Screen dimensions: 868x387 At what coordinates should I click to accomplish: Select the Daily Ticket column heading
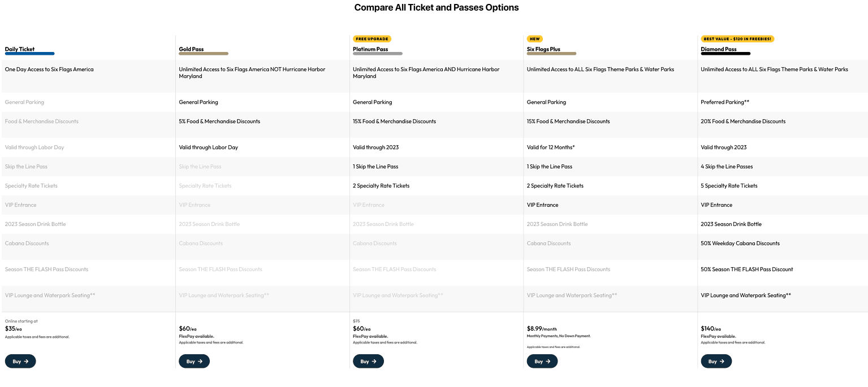20,49
